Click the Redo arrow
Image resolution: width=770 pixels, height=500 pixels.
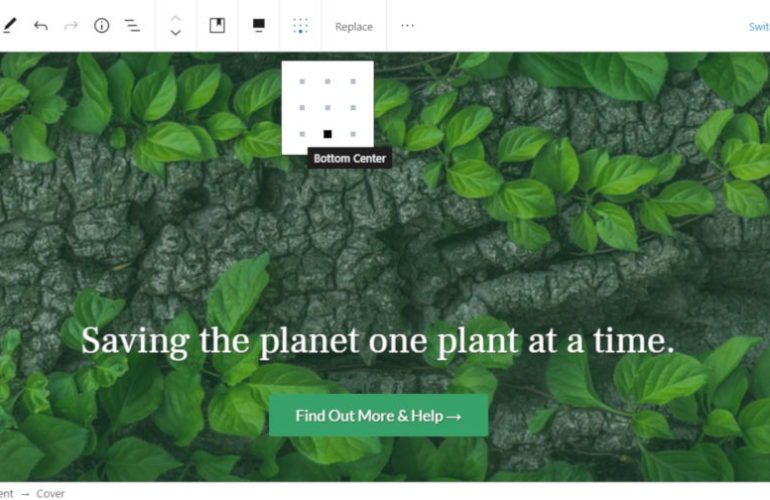coord(71,26)
